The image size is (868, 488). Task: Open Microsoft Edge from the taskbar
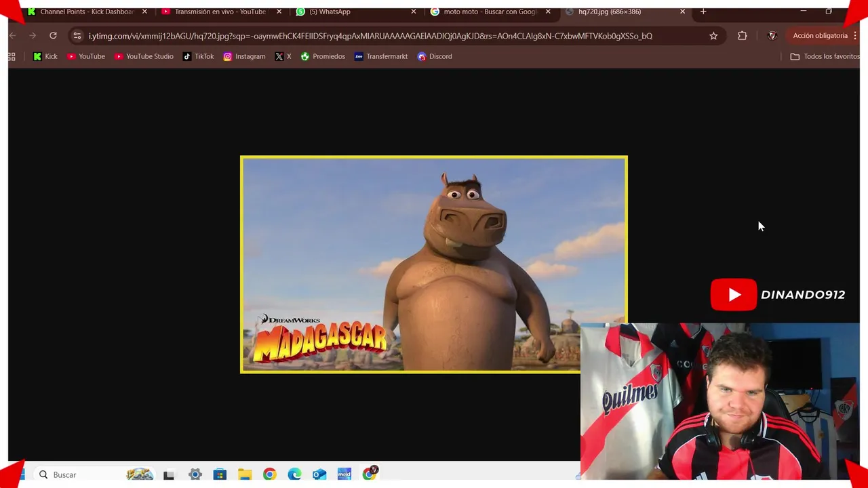pyautogui.click(x=294, y=474)
